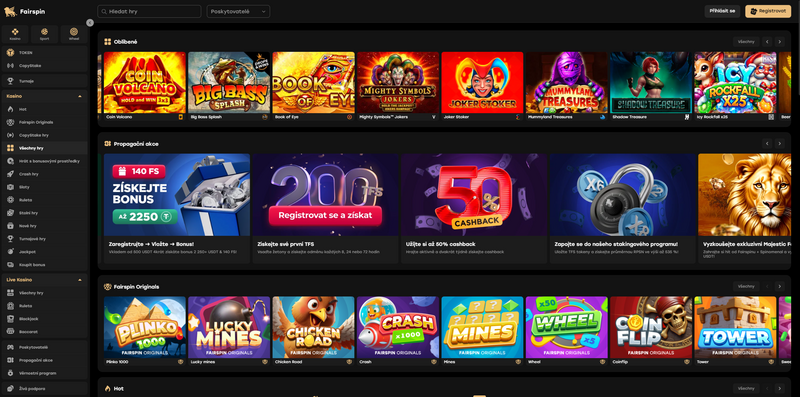Open Turnaje in the sidebar
The width and height of the screenshot is (800, 397).
(44, 81)
